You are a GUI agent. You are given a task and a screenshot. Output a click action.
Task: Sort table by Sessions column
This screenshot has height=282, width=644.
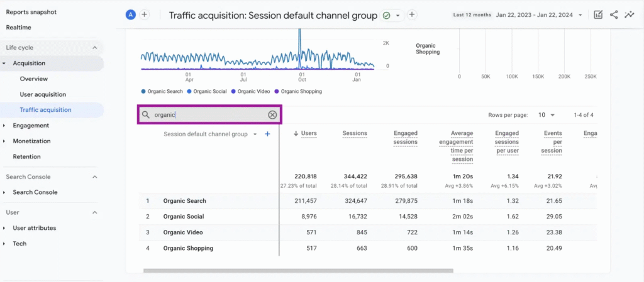(355, 133)
